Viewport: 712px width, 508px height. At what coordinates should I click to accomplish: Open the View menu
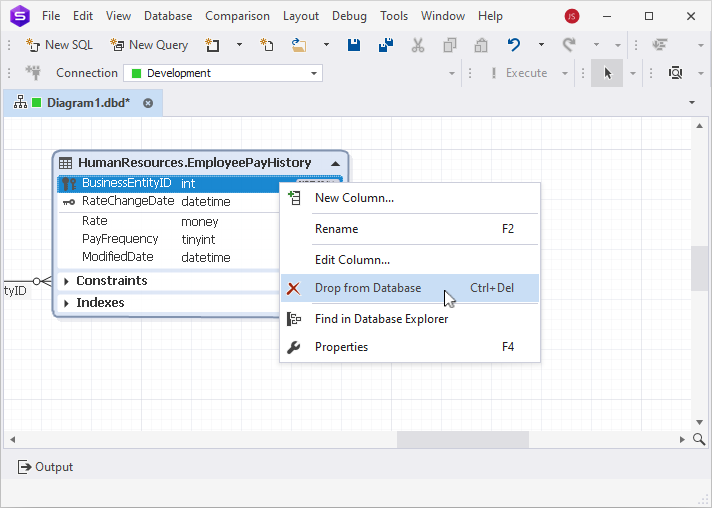tap(119, 16)
